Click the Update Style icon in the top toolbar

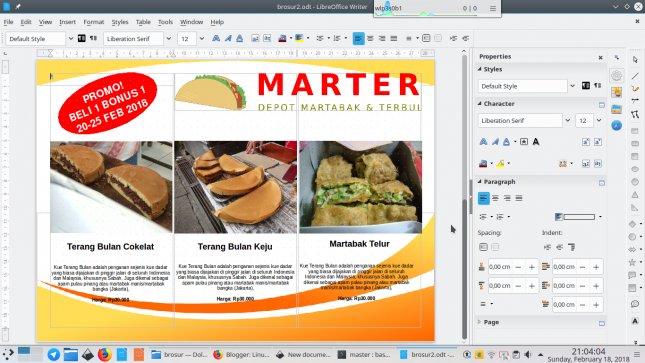82,38
